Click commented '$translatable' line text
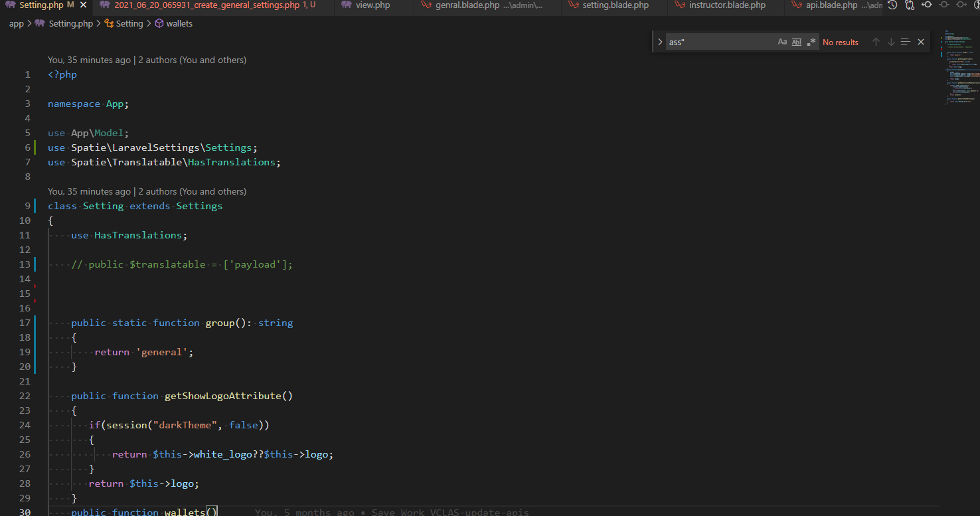The image size is (980, 516). (182, 264)
